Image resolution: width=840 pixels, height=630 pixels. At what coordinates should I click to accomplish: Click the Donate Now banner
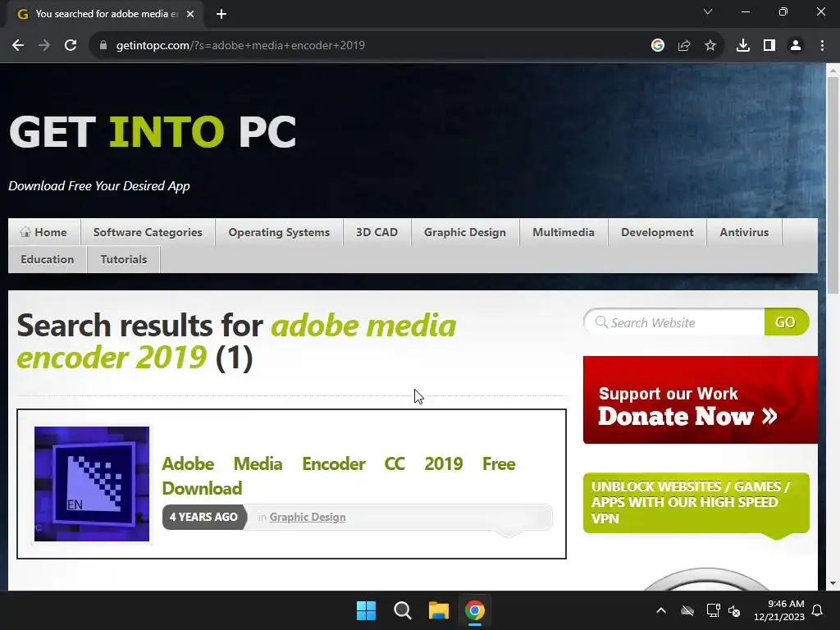[x=701, y=399]
